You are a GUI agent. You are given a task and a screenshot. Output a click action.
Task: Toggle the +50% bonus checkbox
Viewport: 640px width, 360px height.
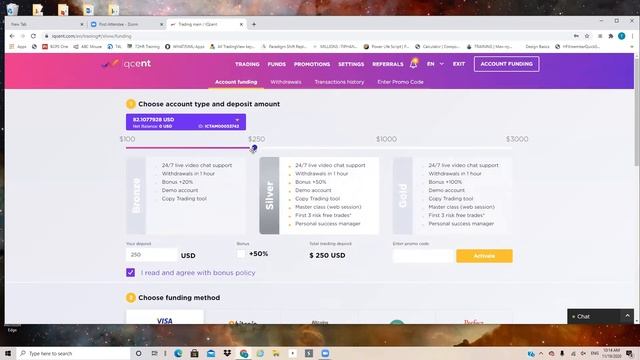[241, 254]
